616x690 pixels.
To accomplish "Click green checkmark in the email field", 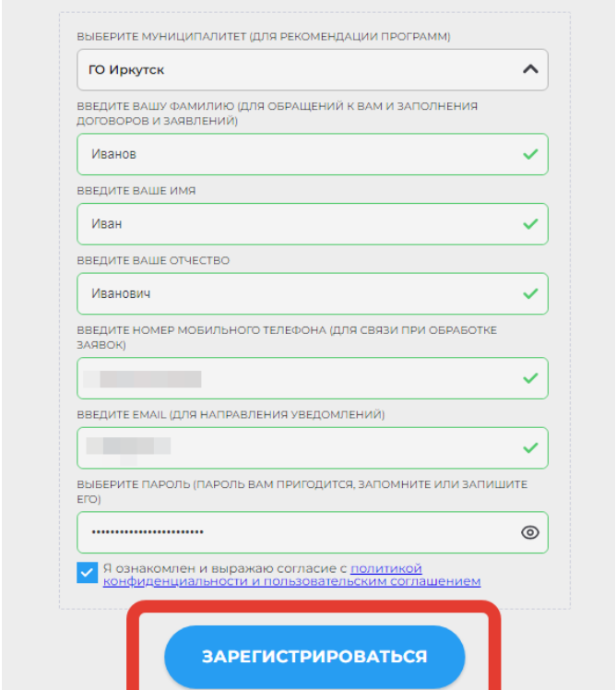I will (x=529, y=447).
